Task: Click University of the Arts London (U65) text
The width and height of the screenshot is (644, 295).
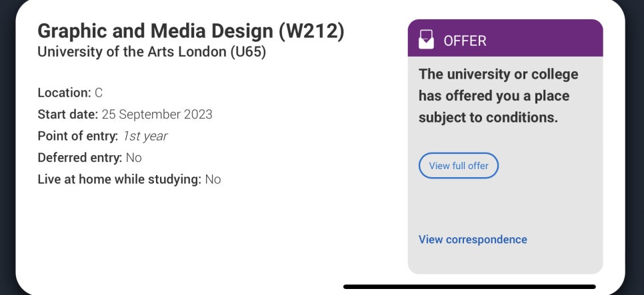Action: pyautogui.click(x=151, y=52)
